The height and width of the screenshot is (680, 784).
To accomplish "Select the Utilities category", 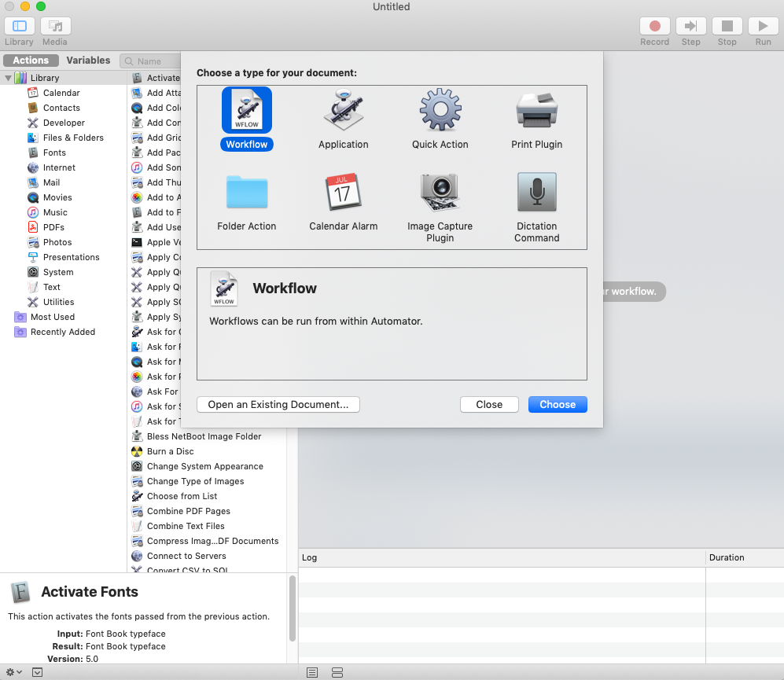I will click(58, 303).
